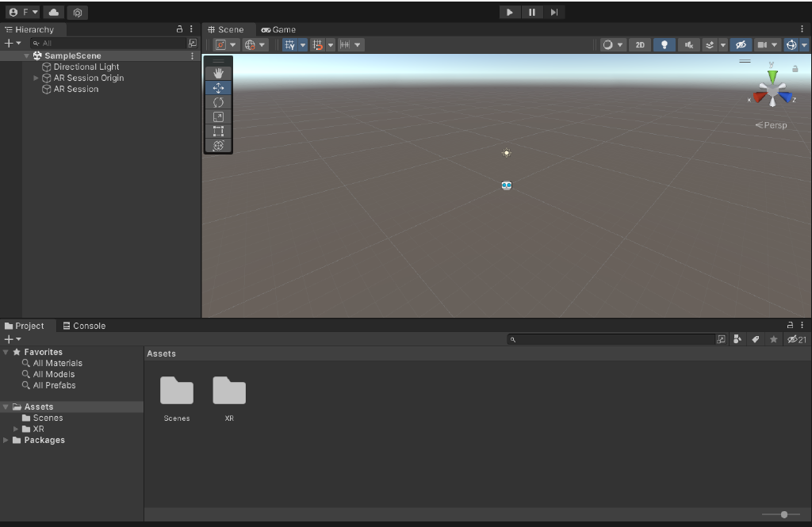The height and width of the screenshot is (527, 812).
Task: Expand the AR Session Origin in Hierarchy
Action: [36, 78]
